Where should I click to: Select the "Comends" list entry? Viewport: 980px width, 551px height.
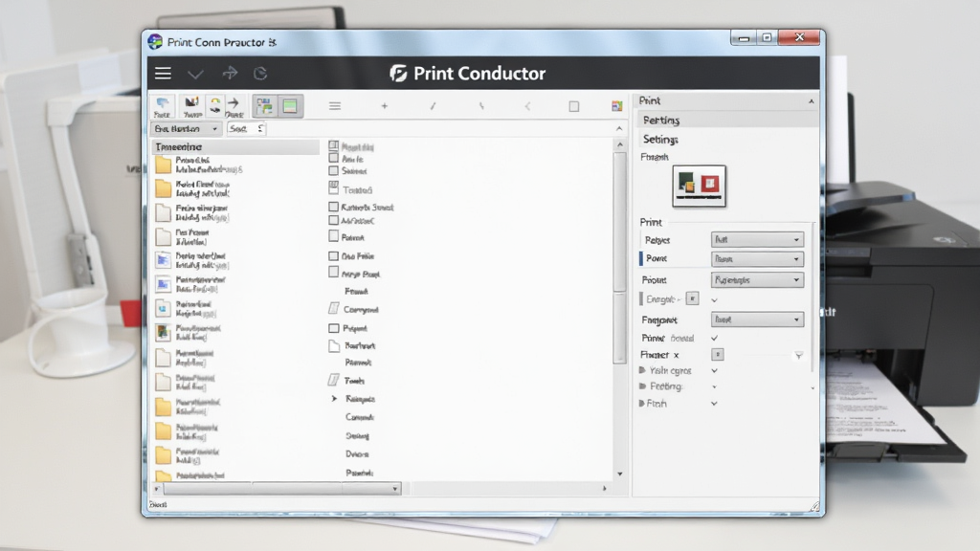(x=360, y=417)
